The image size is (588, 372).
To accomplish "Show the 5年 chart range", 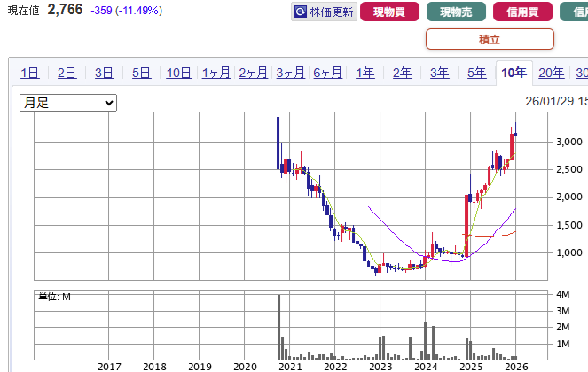I will click(476, 74).
